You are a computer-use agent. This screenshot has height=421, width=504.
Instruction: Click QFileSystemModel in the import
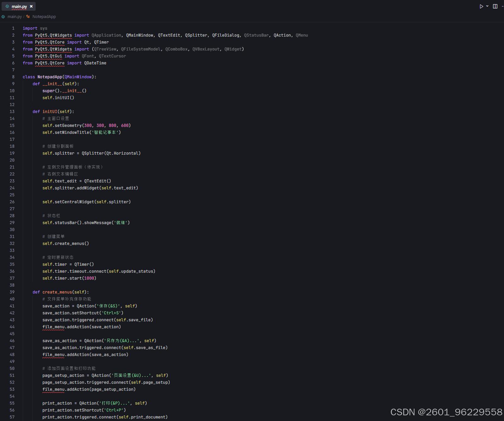pos(141,49)
